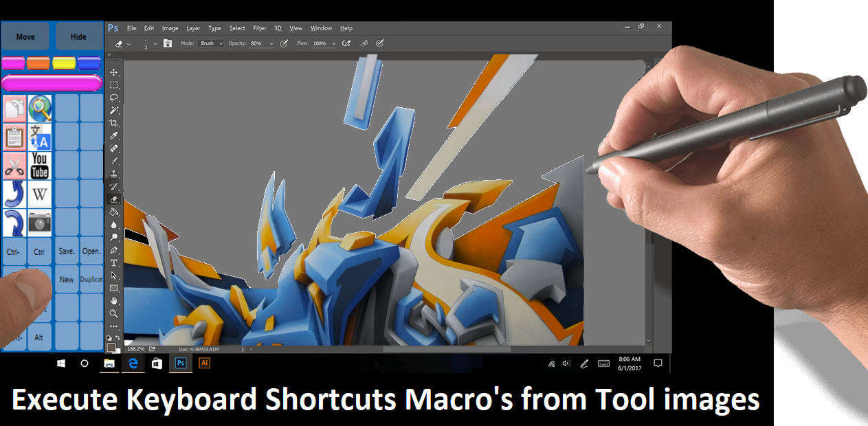Select the Crop tool
The width and height of the screenshot is (868, 426).
click(114, 123)
